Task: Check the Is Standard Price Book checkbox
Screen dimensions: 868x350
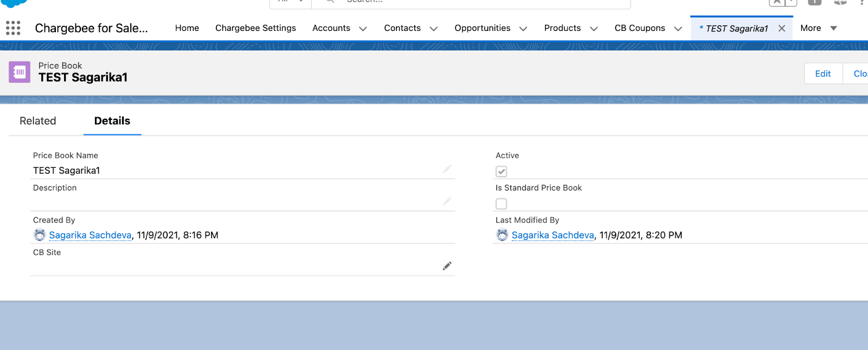Action: tap(501, 204)
